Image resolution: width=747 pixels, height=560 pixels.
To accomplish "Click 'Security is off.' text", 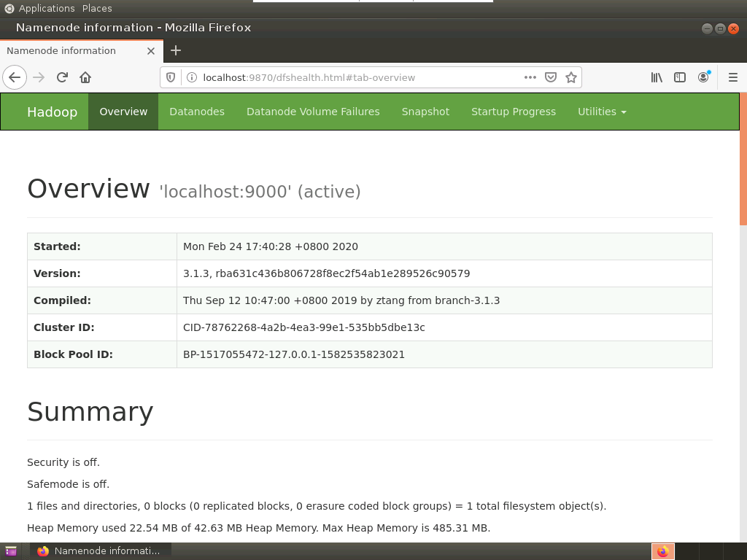I will [x=63, y=462].
